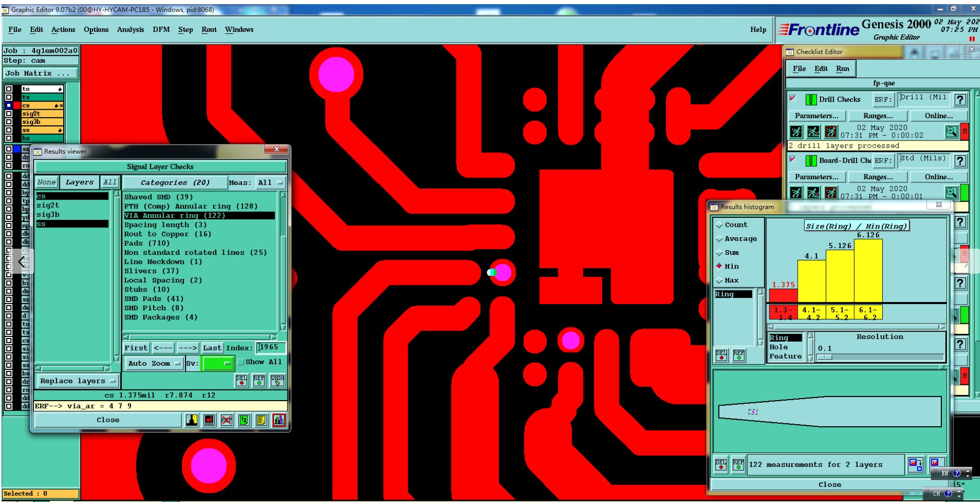Click the yellow report notes icon in Results viewer
980x502 pixels.
coord(261,420)
